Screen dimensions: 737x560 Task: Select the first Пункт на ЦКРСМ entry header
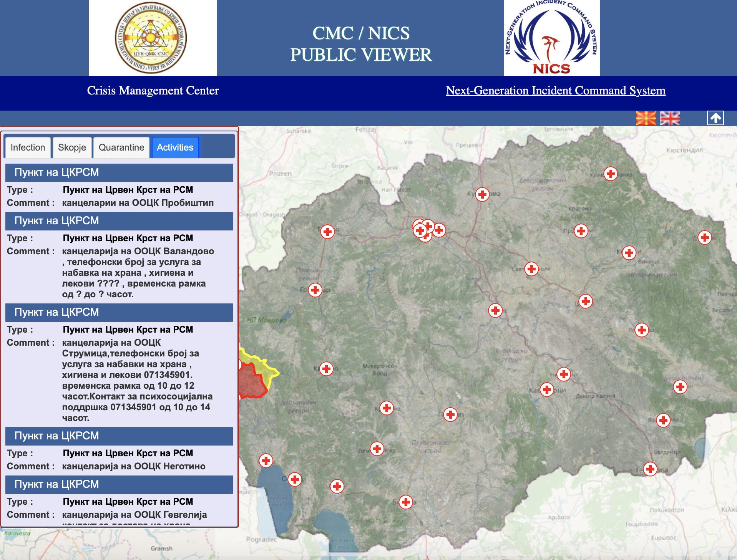coord(119,172)
